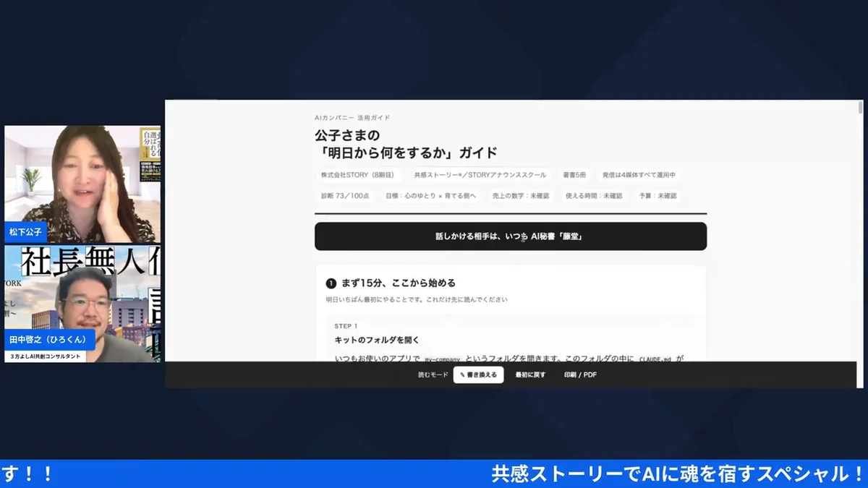Screen dimensions: 868x488
Task: Click the 田中啓之（ひろくん） name label
Action: pos(48,340)
